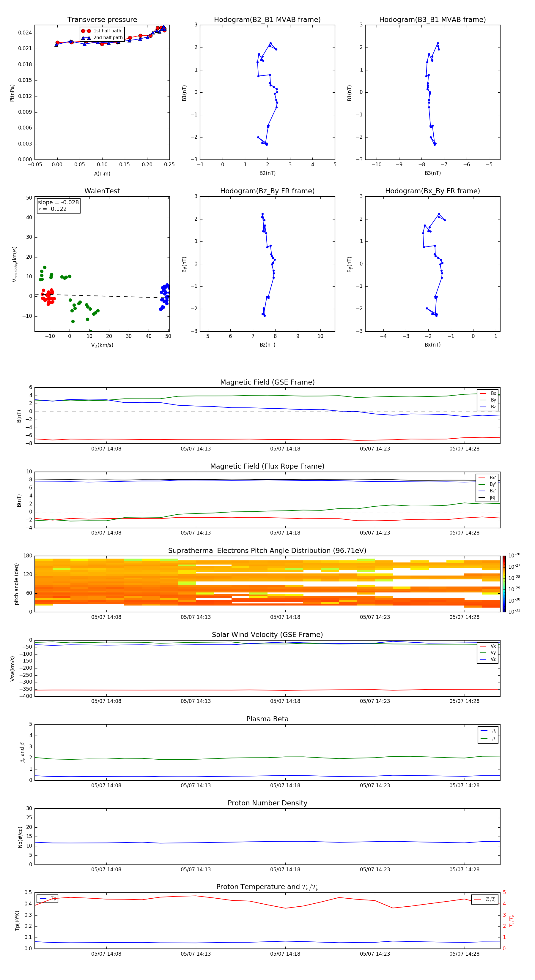The width and height of the screenshot is (535, 980).
Task: Click the Vx legend entry
Action: pyautogui.click(x=488, y=646)
